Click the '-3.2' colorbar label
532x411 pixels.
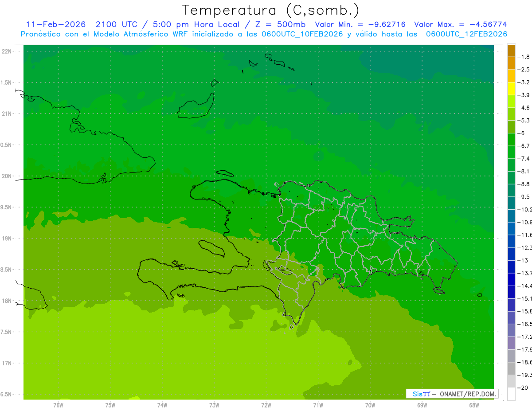[x=524, y=82]
